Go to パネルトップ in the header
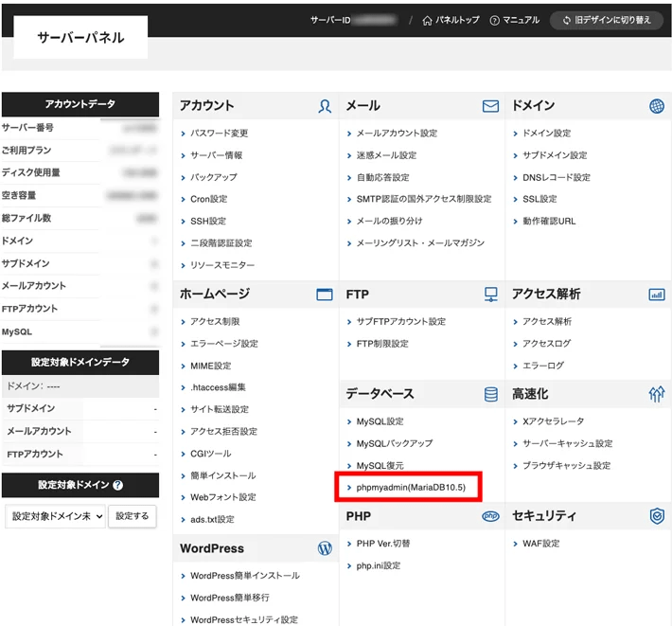Screen dimensions: 672x626 pos(457,20)
